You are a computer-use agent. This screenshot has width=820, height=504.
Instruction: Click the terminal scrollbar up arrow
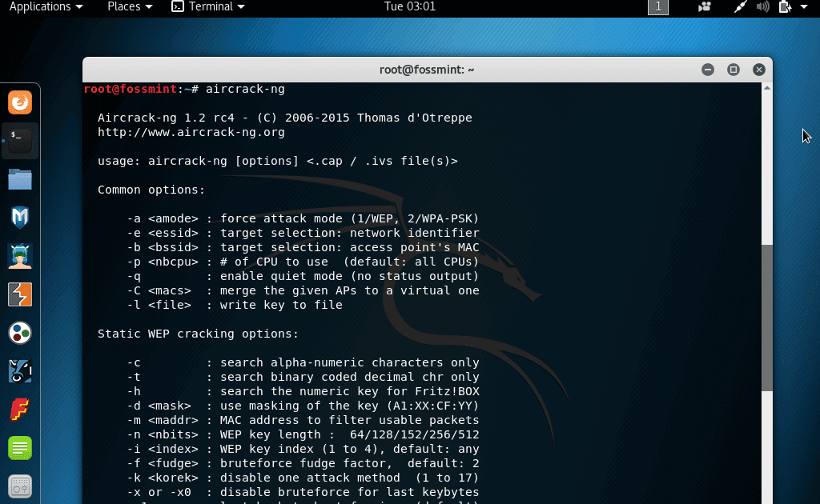pyautogui.click(x=766, y=88)
